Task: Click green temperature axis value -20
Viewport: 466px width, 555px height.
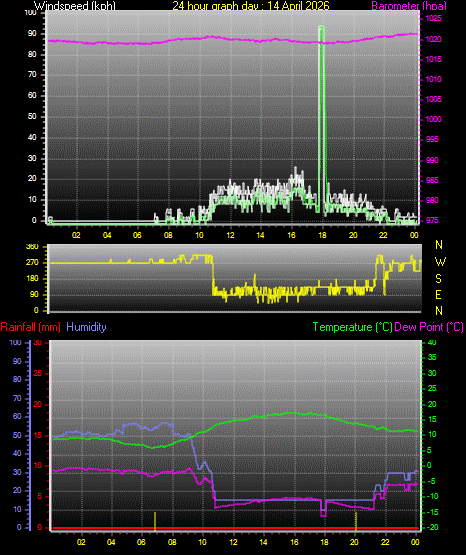Action: pos(433,527)
